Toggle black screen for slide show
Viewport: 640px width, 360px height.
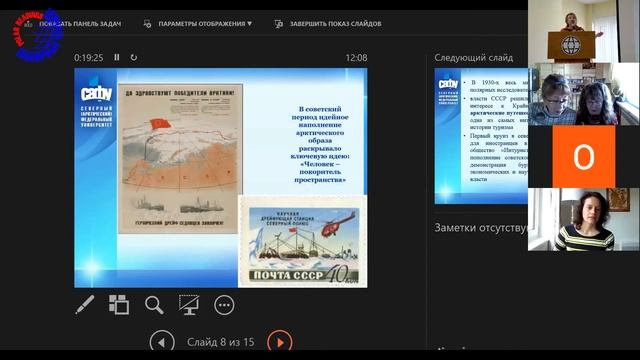pyautogui.click(x=189, y=305)
